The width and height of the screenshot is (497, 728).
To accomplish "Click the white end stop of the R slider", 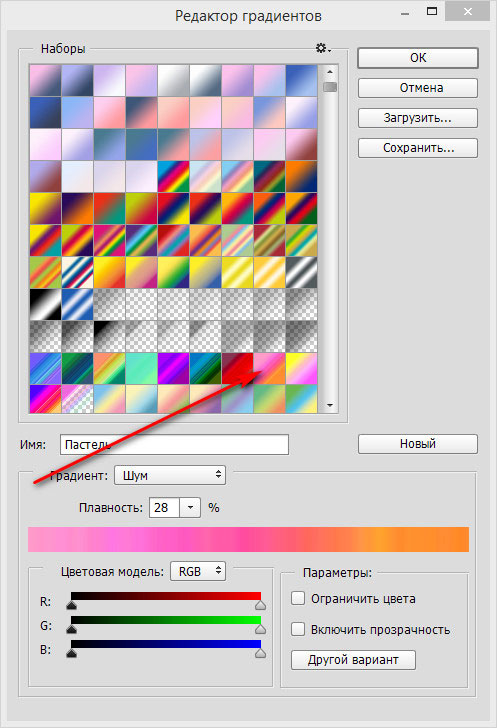I will point(260,604).
